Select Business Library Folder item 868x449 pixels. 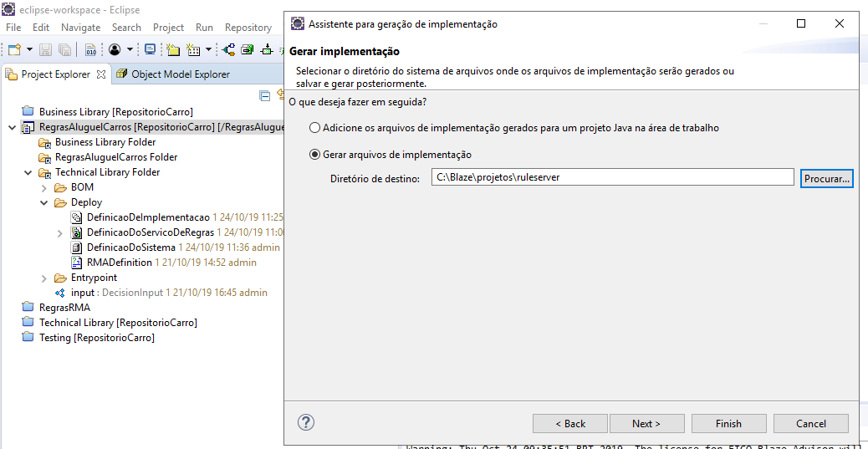(x=105, y=142)
